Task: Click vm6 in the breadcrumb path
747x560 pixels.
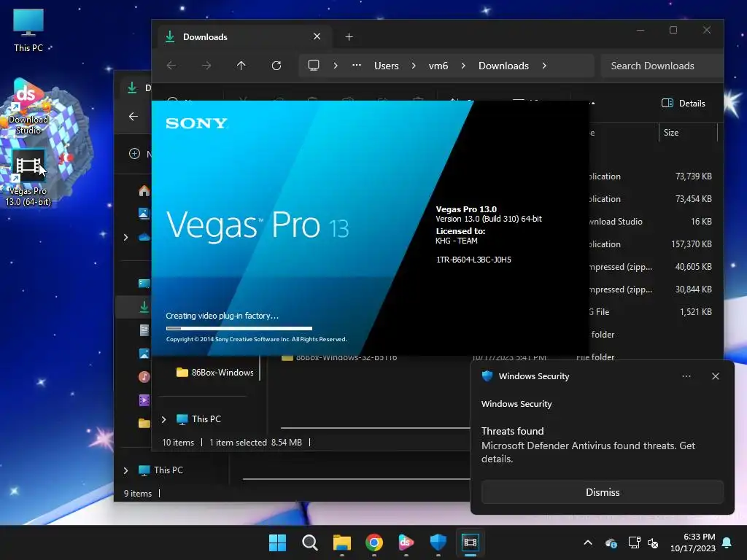Action: click(438, 66)
